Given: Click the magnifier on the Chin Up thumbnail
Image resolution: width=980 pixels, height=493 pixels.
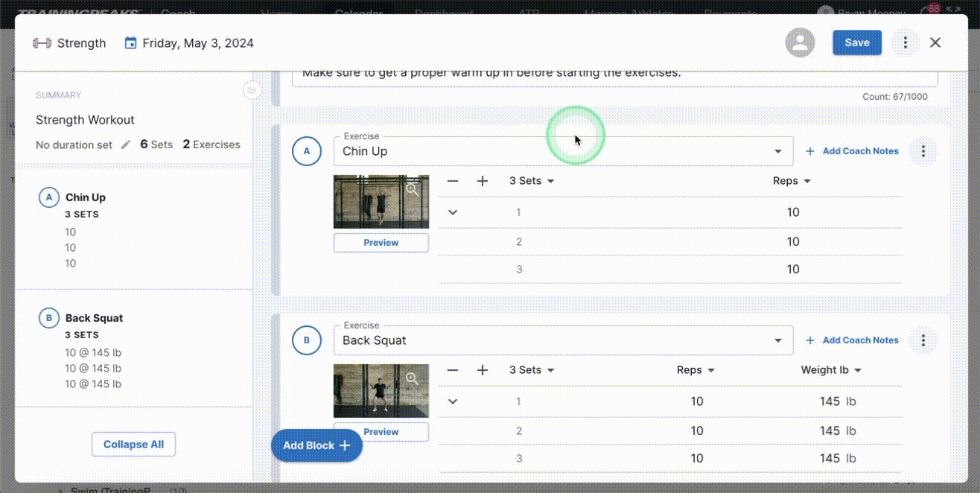Looking at the screenshot, I should [x=413, y=189].
